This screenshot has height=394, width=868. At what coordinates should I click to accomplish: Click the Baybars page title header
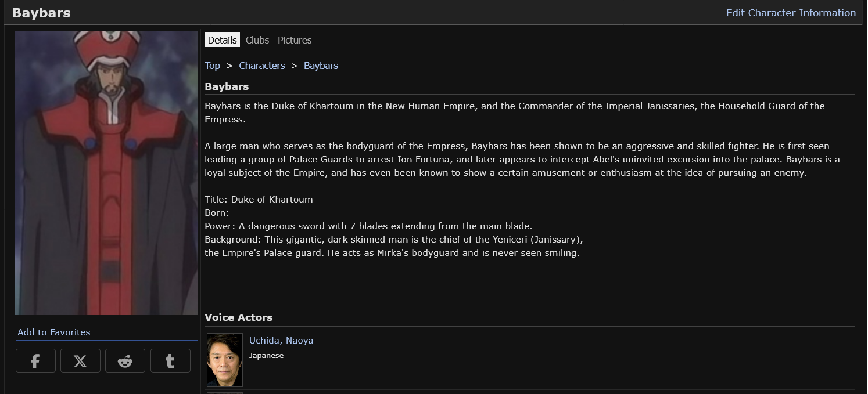(41, 13)
